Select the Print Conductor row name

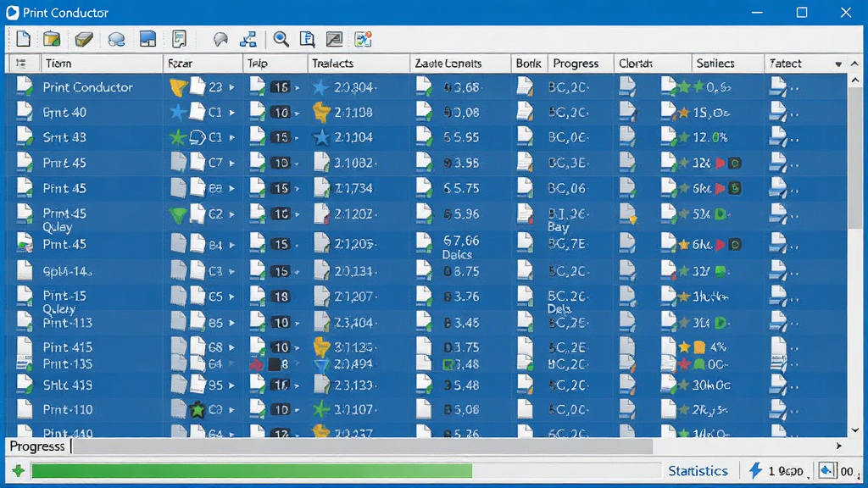88,87
